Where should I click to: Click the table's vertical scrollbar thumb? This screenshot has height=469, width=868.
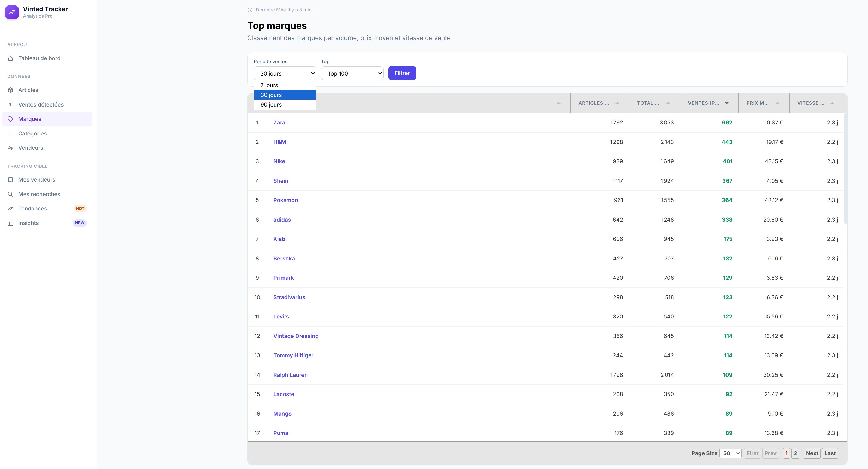point(845,168)
